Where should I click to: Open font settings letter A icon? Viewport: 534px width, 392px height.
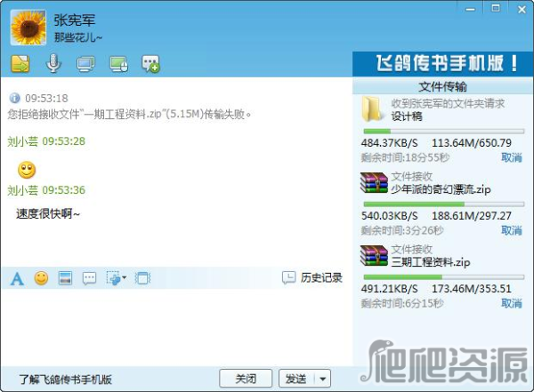coord(17,279)
